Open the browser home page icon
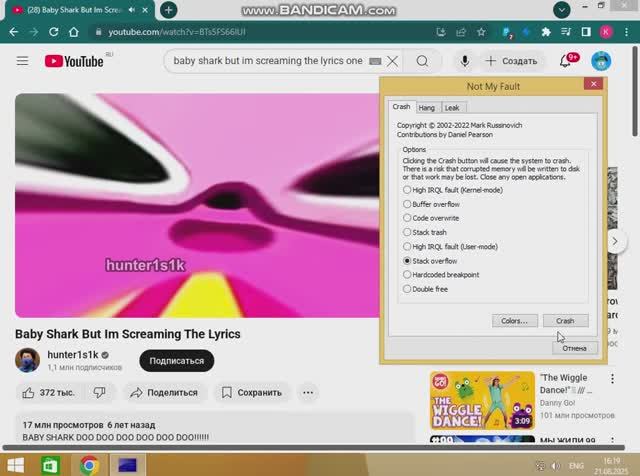This screenshot has height=476, width=640. point(73,32)
